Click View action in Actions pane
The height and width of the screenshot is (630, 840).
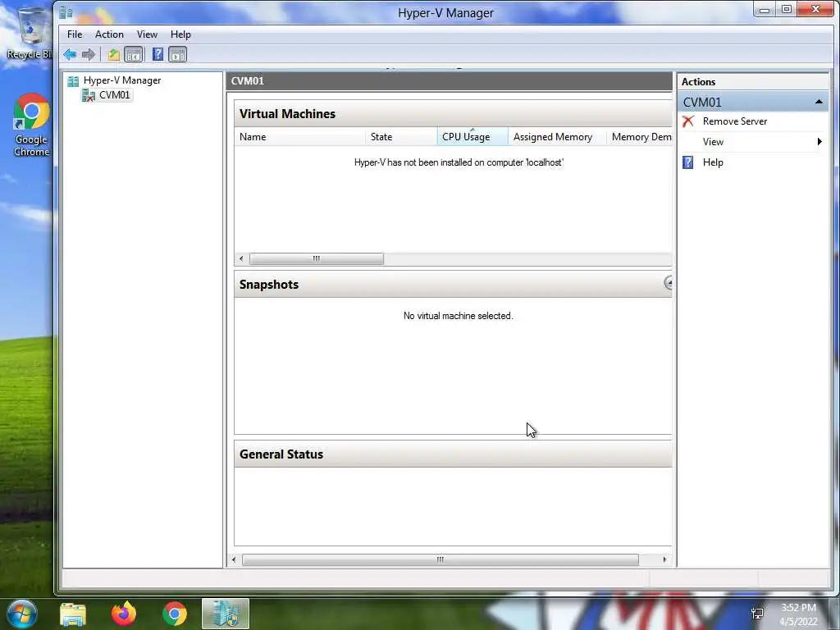point(713,141)
